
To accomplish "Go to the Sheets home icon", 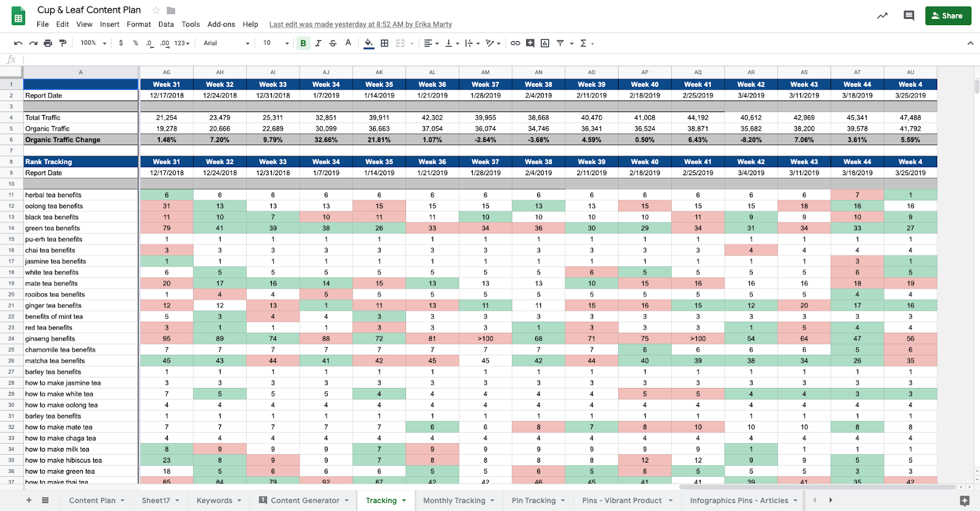I will (x=18, y=17).
